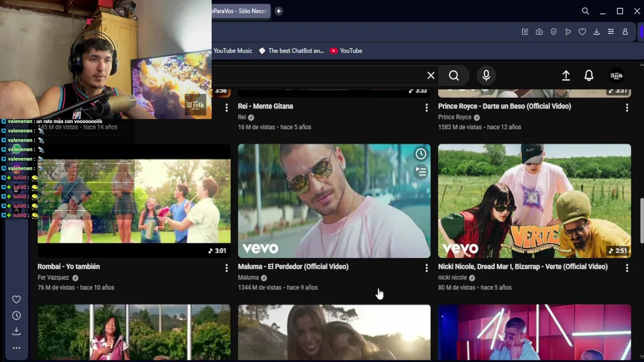The width and height of the screenshot is (644, 362).
Task: Open the YouTube upload create icon
Action: 566,75
